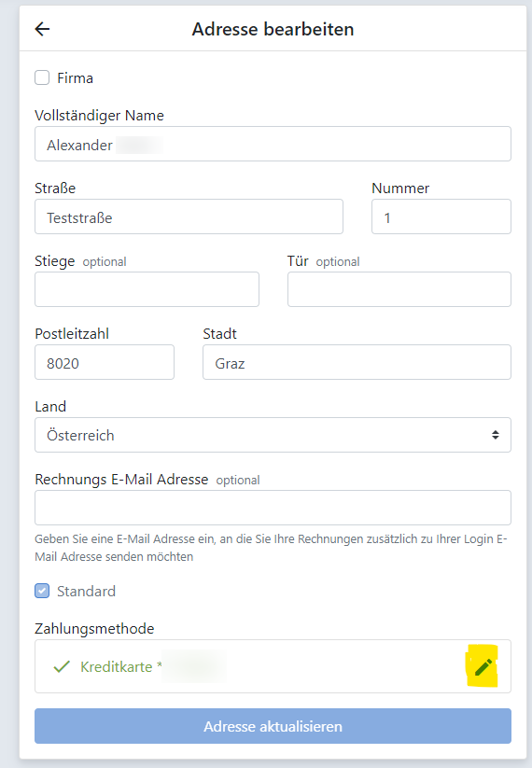Click Adresse aktualisieren button
Viewport: 532px width, 768px height.
click(x=273, y=726)
